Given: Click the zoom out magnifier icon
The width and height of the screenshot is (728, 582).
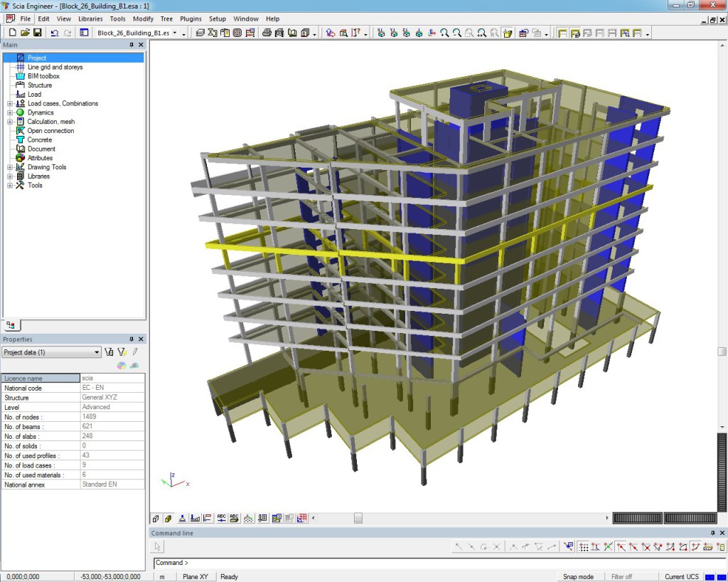Looking at the screenshot, I should (x=457, y=33).
